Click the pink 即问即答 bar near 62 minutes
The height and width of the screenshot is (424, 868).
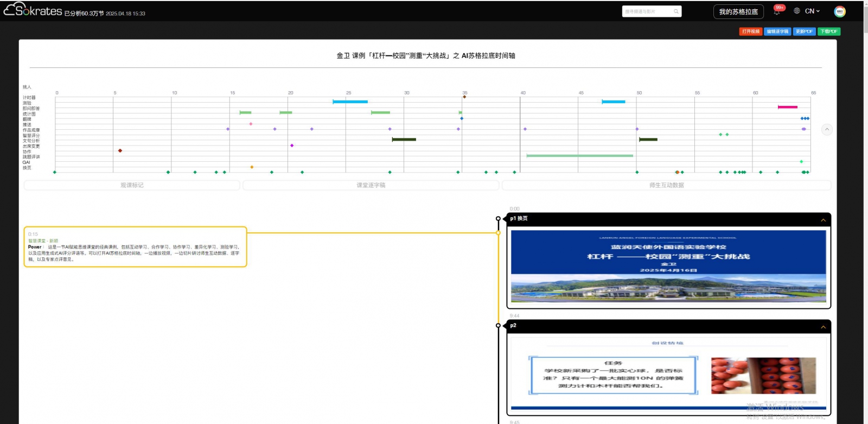(787, 107)
